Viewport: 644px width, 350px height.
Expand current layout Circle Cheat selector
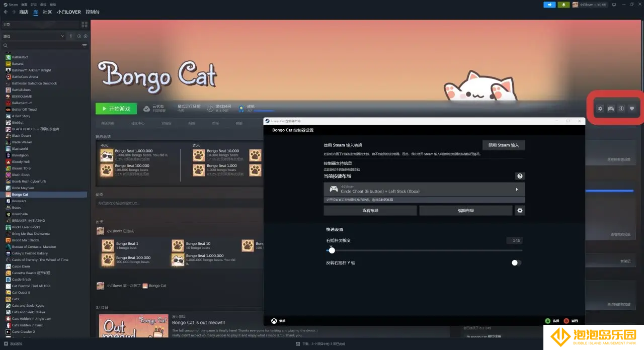tap(424, 189)
